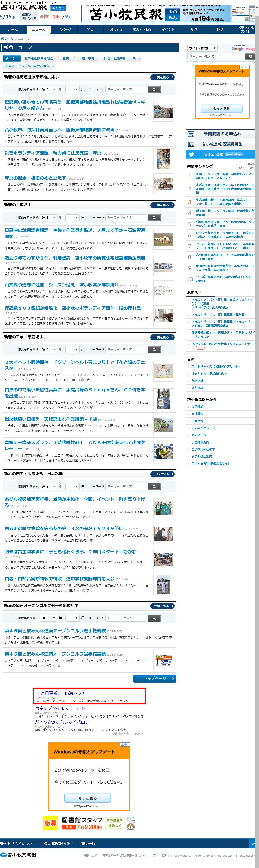
Task: Open the 2019 year dropdown in 新着の主要記事
Action: pyautogui.click(x=48, y=218)
